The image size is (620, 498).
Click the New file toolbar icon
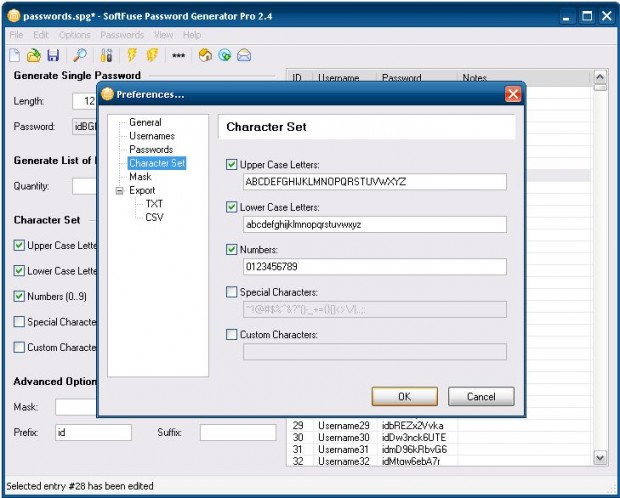[x=15, y=55]
